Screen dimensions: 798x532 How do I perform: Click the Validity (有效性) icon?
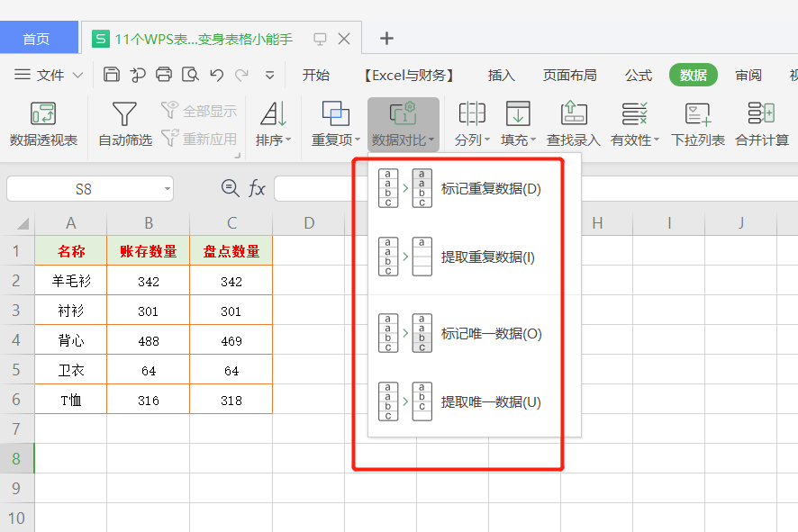point(635,113)
